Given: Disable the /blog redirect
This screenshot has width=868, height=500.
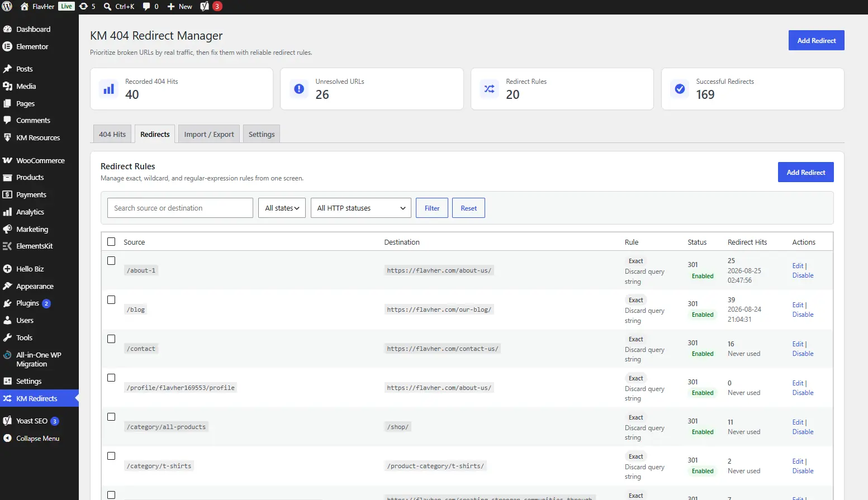Looking at the screenshot, I should (x=803, y=315).
